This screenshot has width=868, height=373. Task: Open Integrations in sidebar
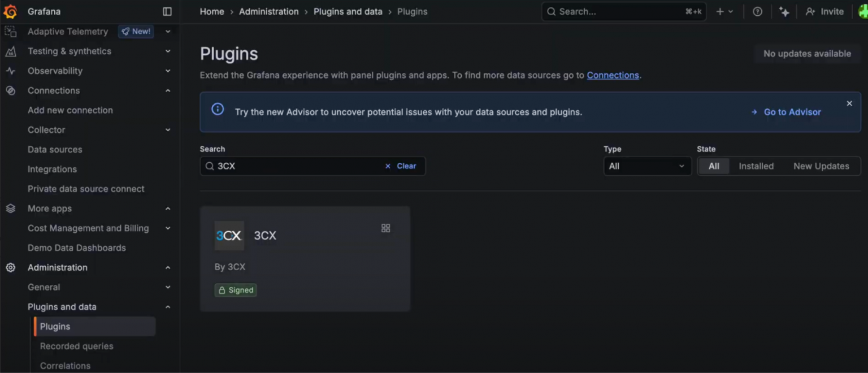(x=52, y=169)
